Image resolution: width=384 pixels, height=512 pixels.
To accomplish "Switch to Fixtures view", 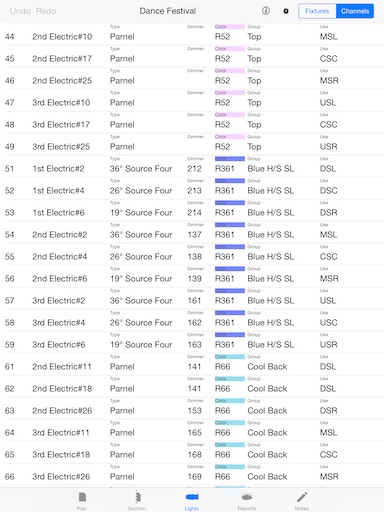I will click(x=317, y=11).
